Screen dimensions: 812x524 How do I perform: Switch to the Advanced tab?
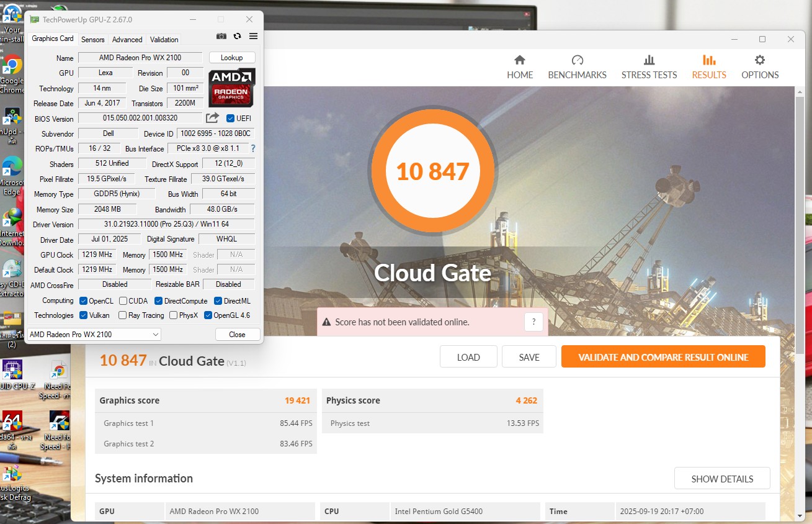(127, 39)
